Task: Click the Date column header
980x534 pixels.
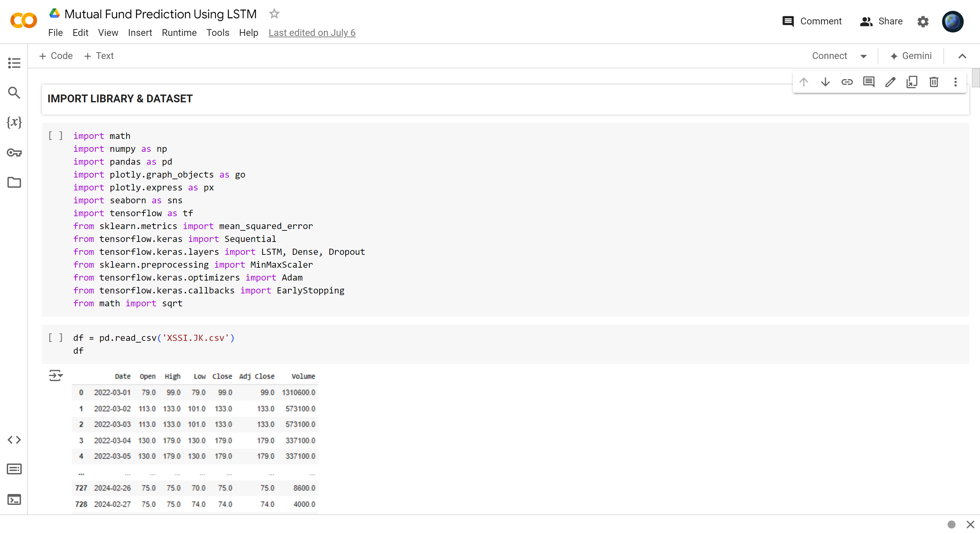Action: [123, 376]
